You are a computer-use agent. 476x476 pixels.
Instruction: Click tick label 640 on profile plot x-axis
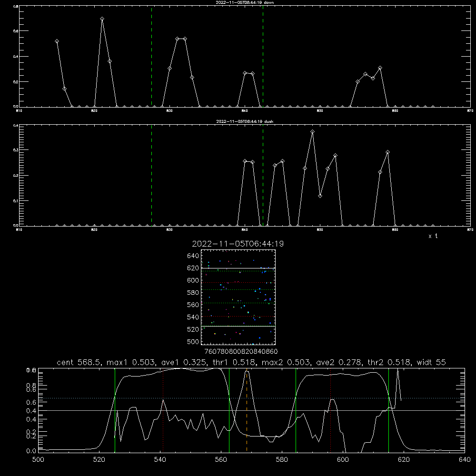click(x=465, y=460)
